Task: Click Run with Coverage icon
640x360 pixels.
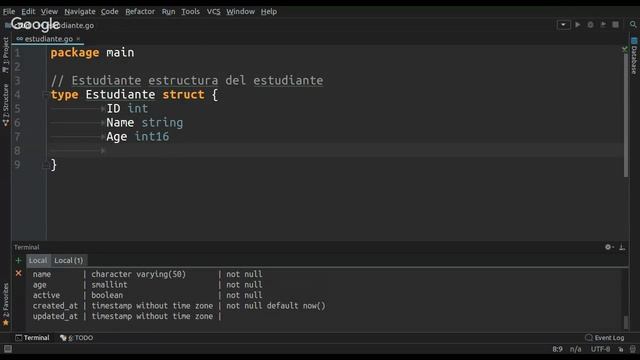Action: coord(603,25)
